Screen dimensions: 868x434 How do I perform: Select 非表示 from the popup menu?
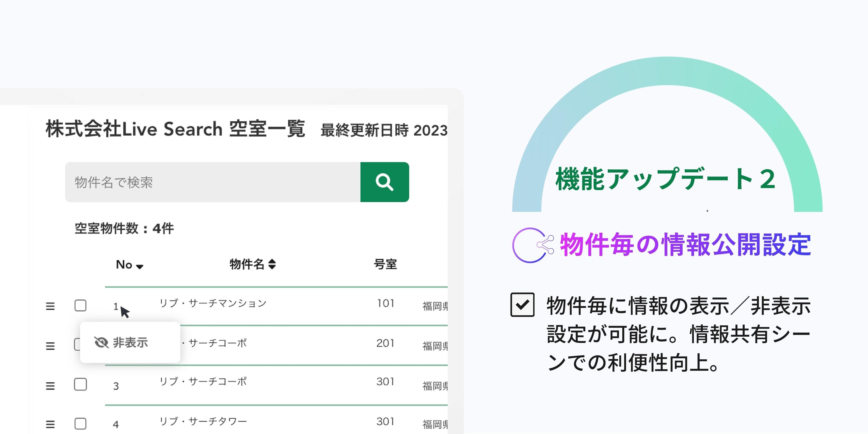point(130,343)
